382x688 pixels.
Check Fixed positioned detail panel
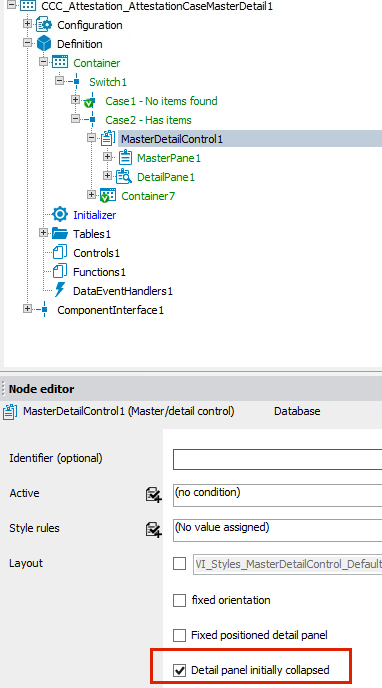coord(179,635)
